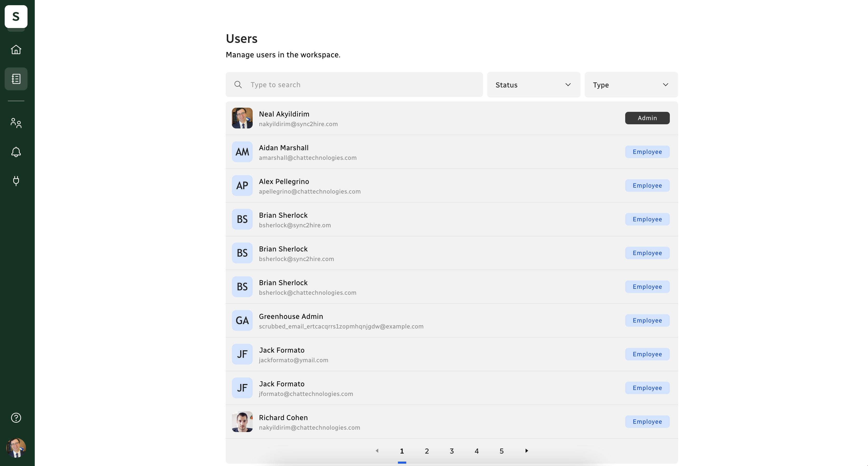
Task: Select Jack Formato with jackformato@ymail.com email
Action: pos(452,354)
